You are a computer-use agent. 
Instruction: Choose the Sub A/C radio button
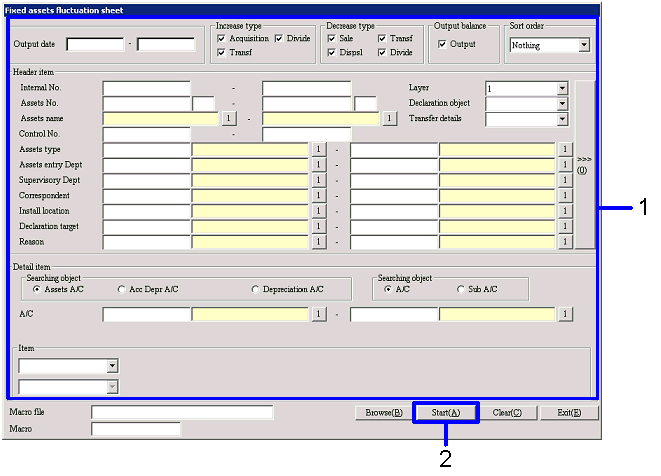coord(461,289)
